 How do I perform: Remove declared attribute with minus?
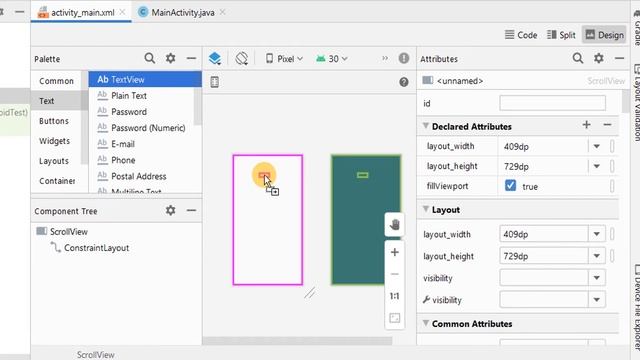(x=607, y=125)
